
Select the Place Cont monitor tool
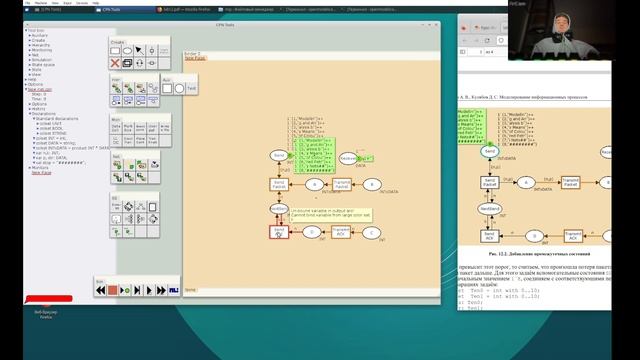pos(140,140)
